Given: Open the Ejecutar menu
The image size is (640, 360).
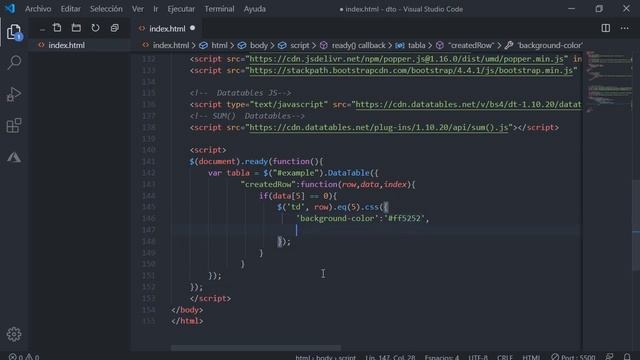Looking at the screenshot, I should coord(181,9).
